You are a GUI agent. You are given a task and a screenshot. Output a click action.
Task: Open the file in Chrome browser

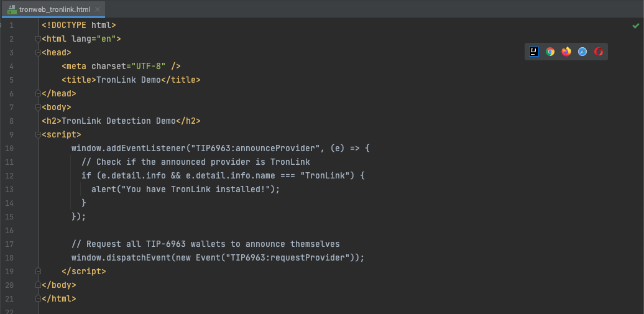tap(550, 52)
